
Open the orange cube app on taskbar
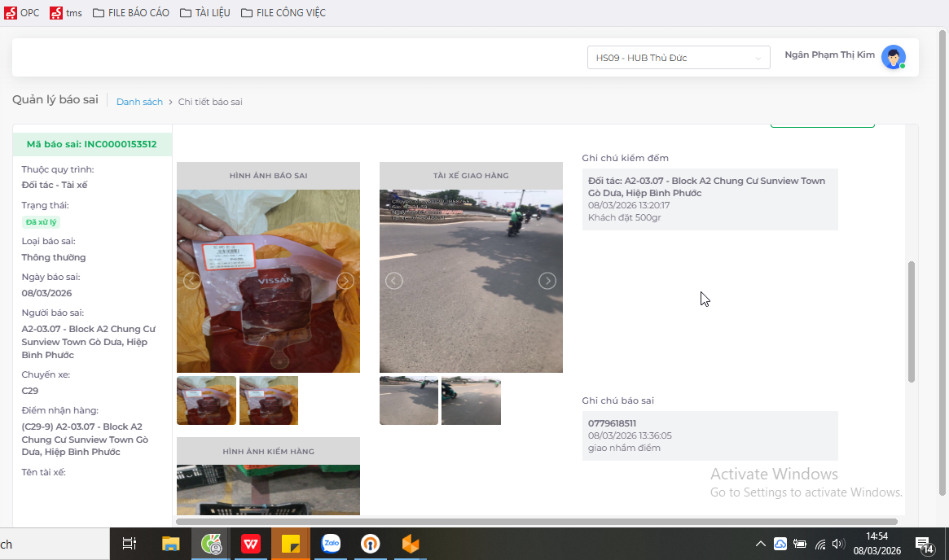pyautogui.click(x=411, y=544)
